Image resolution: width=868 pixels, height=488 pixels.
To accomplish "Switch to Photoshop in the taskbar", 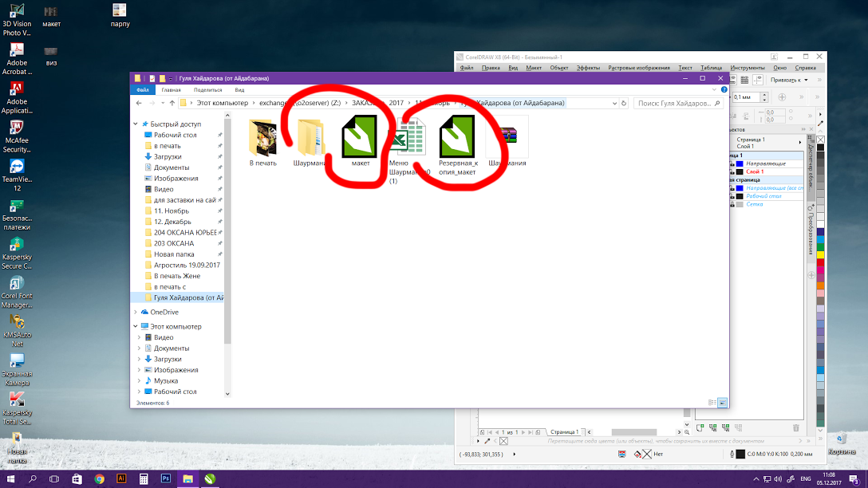I will point(165,479).
